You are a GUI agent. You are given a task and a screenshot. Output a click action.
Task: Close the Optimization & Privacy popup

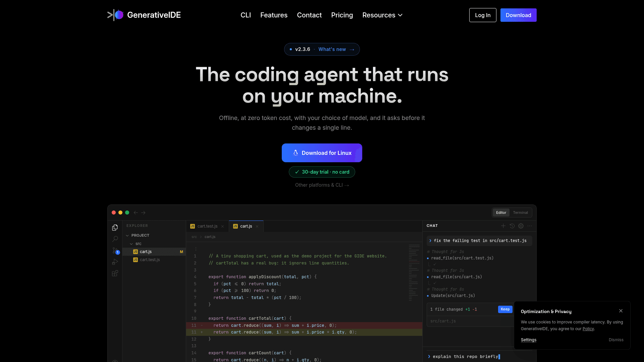[x=621, y=311]
